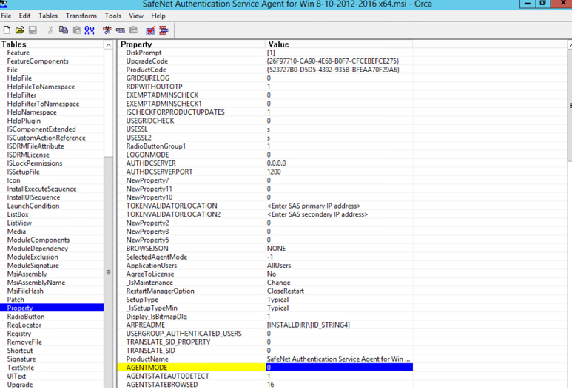Click the highlighted AGENTMODE value cell
This screenshot has height=392, width=572.
coord(339,367)
